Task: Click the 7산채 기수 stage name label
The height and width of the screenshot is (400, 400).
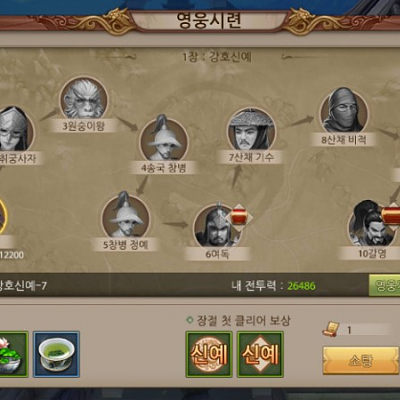Action: pos(251,157)
